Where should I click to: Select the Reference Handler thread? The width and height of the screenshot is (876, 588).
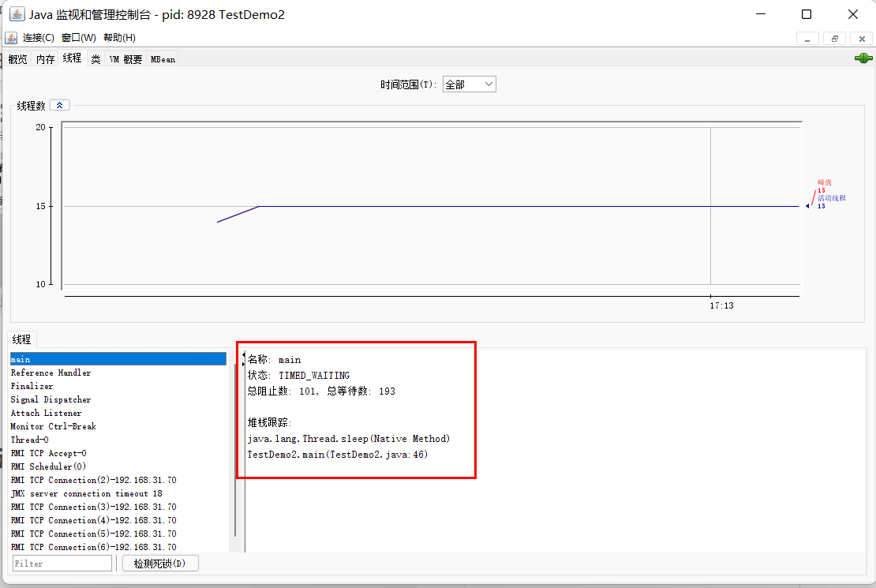click(118, 373)
